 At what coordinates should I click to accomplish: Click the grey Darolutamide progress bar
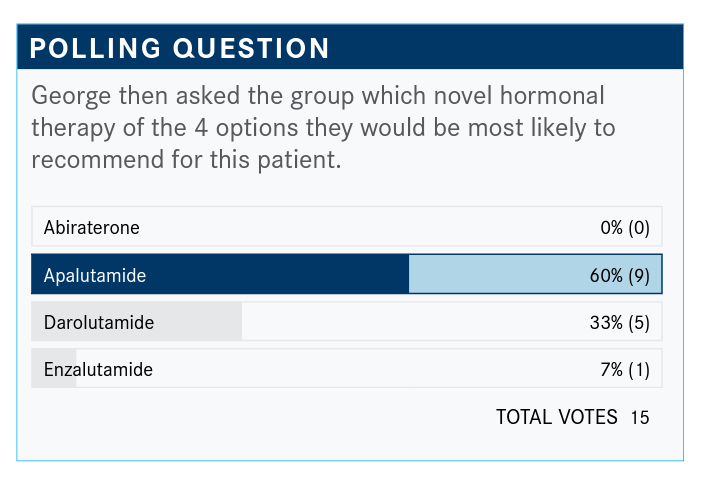200,322
